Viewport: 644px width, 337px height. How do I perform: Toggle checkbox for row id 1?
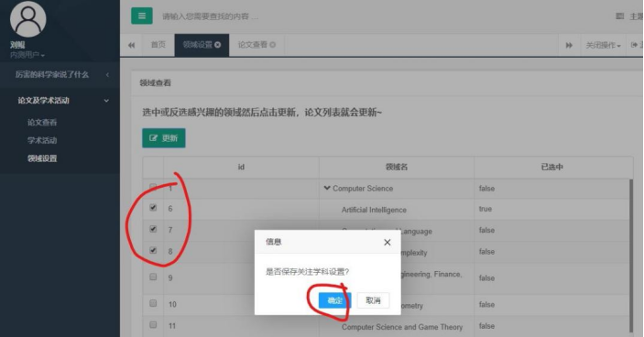point(153,187)
